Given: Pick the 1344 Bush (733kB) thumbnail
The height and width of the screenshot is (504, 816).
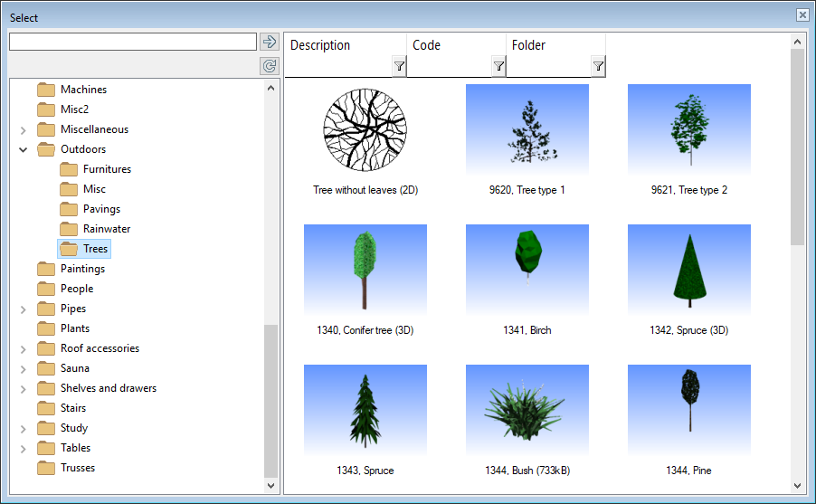Looking at the screenshot, I should (527, 409).
